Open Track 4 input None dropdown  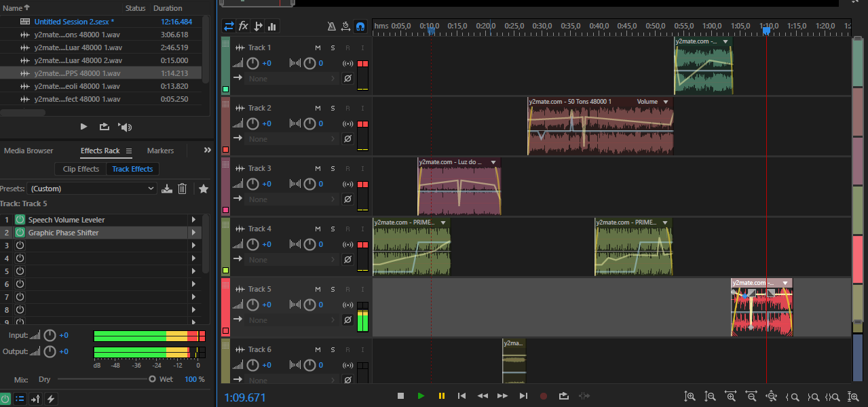point(292,260)
